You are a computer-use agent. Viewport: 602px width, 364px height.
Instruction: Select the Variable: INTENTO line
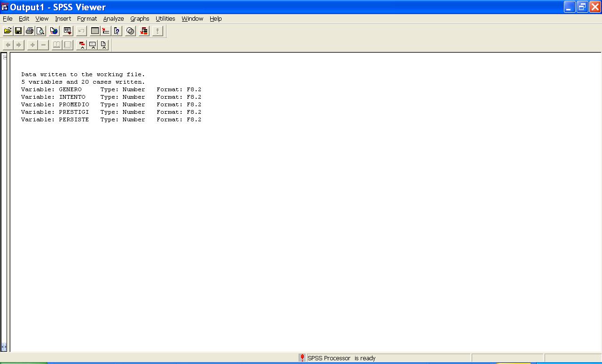point(111,97)
